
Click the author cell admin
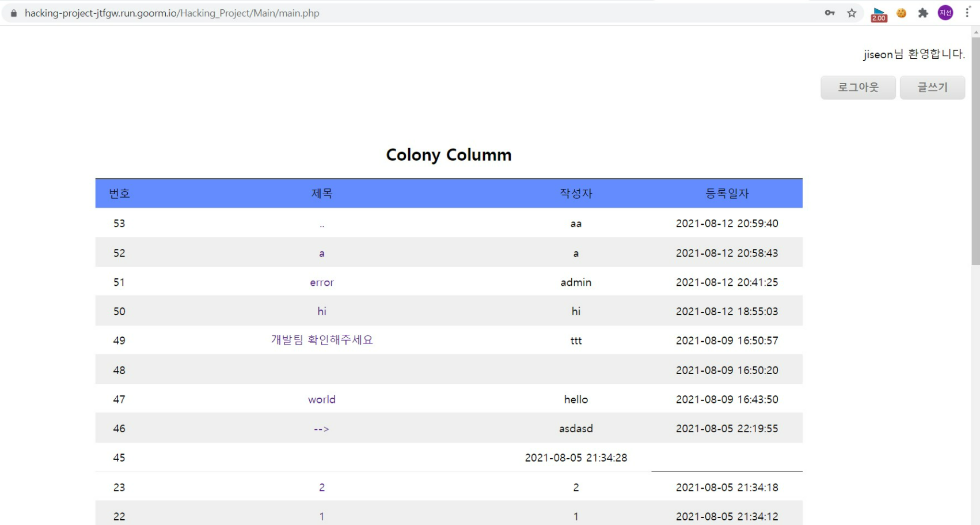[576, 282]
